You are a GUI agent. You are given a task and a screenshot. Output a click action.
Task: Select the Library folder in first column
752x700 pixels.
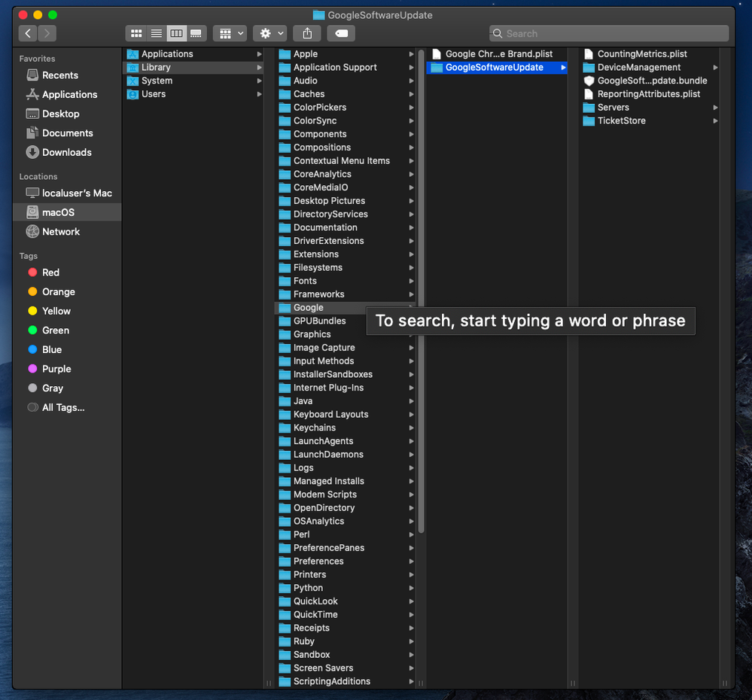[193, 68]
